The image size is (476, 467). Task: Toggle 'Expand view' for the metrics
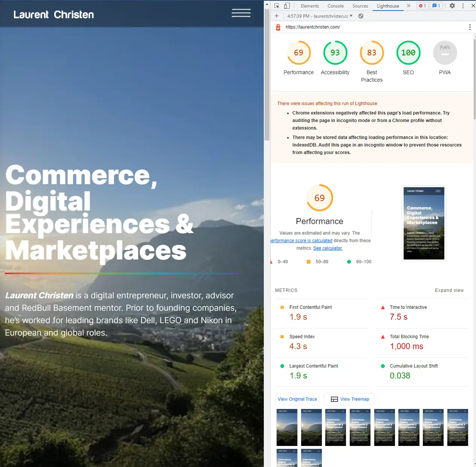tap(449, 290)
